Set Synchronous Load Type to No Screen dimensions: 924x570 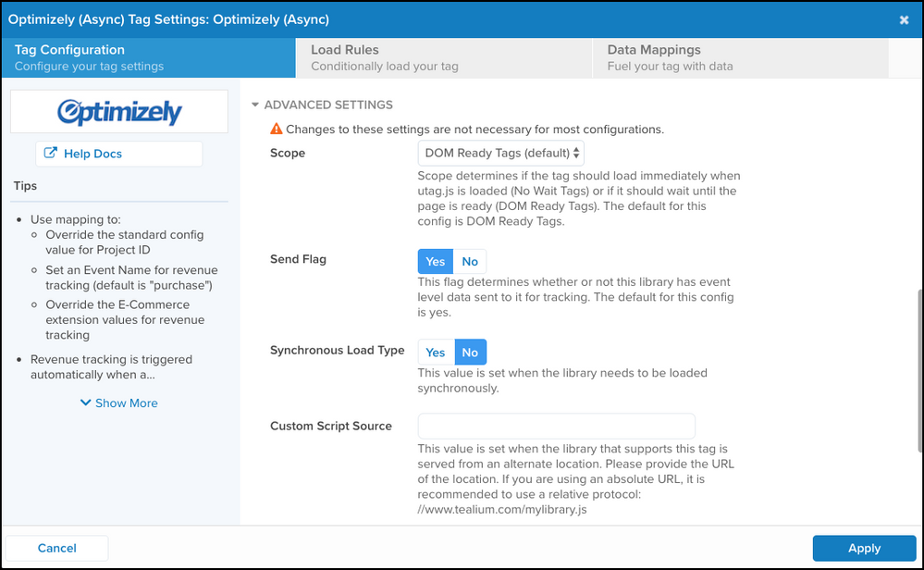470,353
